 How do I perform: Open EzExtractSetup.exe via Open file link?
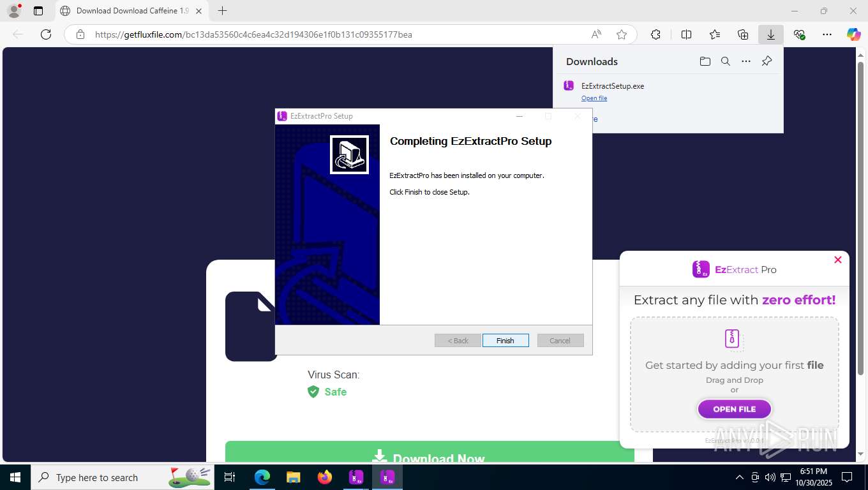pyautogui.click(x=594, y=98)
